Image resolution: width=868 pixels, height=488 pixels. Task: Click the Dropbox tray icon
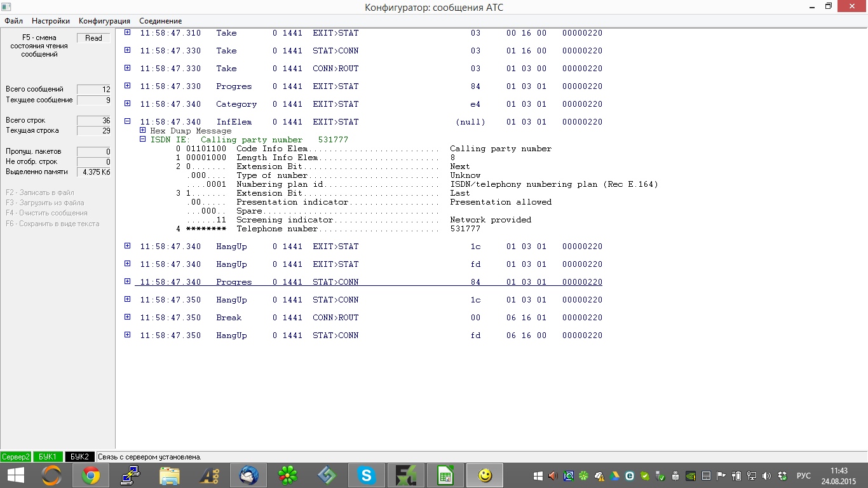782,475
